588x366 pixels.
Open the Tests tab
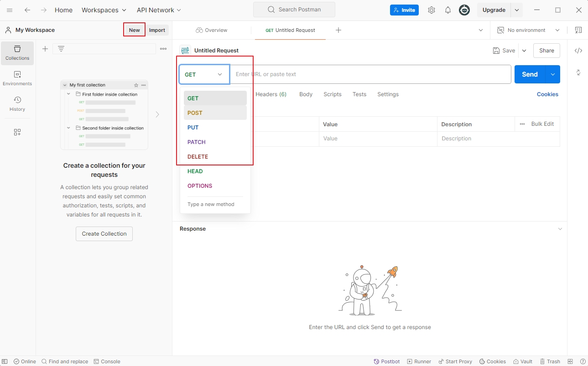pyautogui.click(x=359, y=94)
